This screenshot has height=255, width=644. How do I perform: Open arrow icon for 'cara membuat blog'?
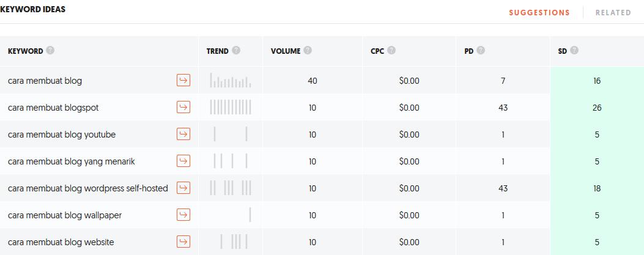click(183, 81)
